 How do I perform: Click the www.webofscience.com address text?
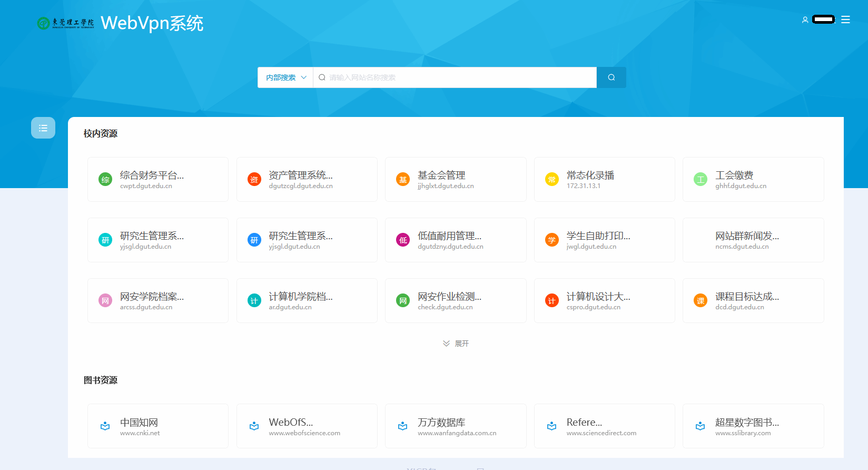coord(304,433)
